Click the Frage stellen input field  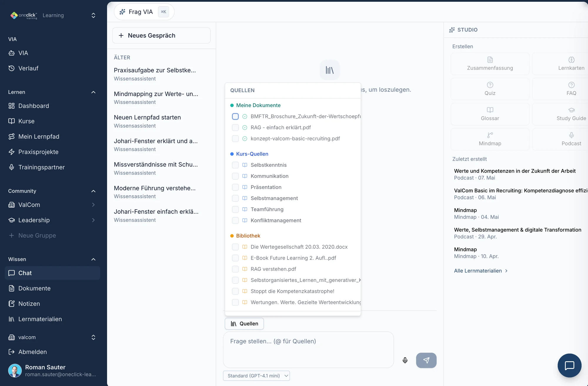pyautogui.click(x=308, y=350)
